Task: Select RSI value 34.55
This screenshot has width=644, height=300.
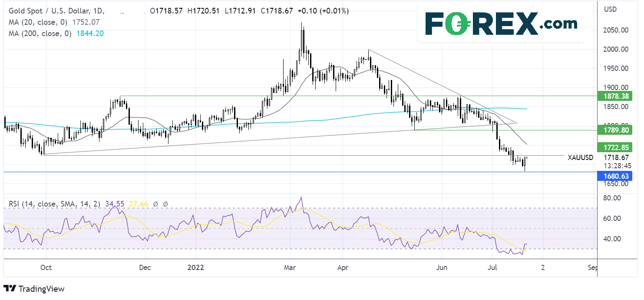Action: pos(114,203)
